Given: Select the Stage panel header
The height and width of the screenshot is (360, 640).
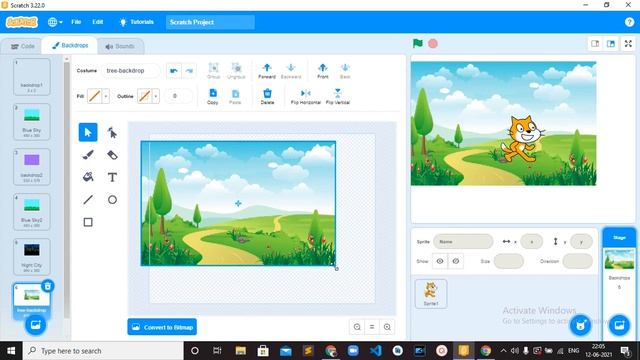Looking at the screenshot, I should pos(619,238).
